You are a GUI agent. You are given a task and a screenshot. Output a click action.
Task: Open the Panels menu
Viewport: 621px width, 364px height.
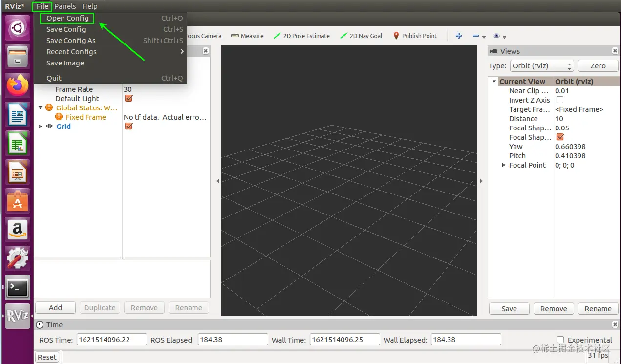tap(65, 6)
